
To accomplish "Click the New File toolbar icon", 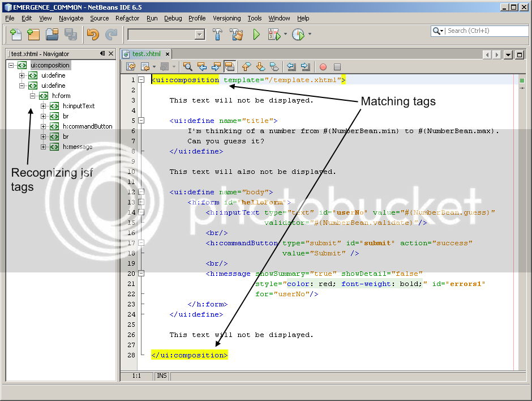I will (x=16, y=35).
